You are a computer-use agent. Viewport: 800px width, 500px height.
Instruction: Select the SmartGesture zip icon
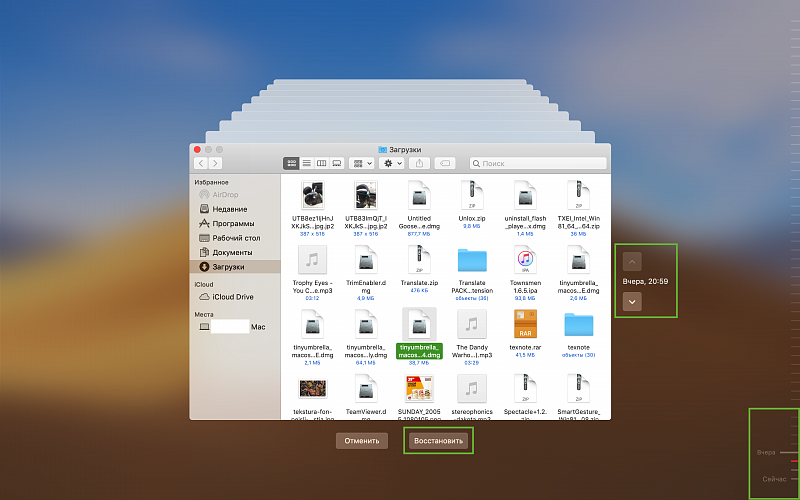click(x=579, y=389)
